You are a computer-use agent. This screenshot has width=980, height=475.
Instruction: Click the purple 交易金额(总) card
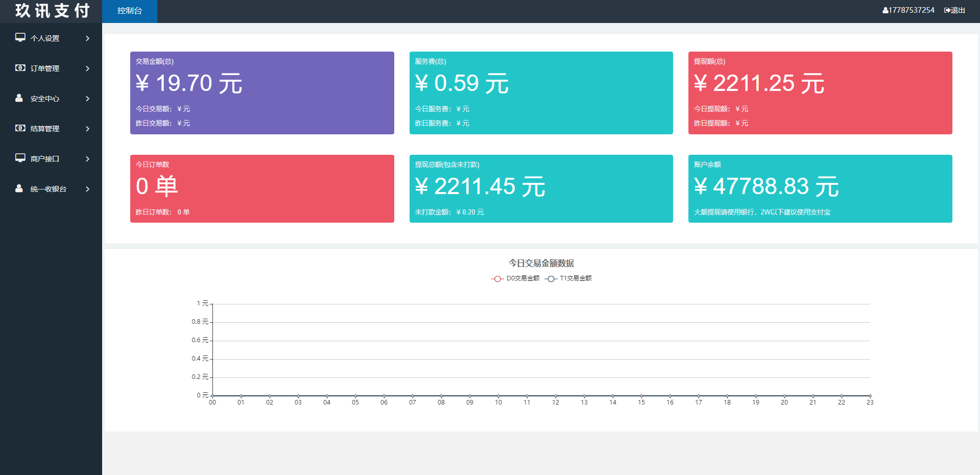point(261,93)
